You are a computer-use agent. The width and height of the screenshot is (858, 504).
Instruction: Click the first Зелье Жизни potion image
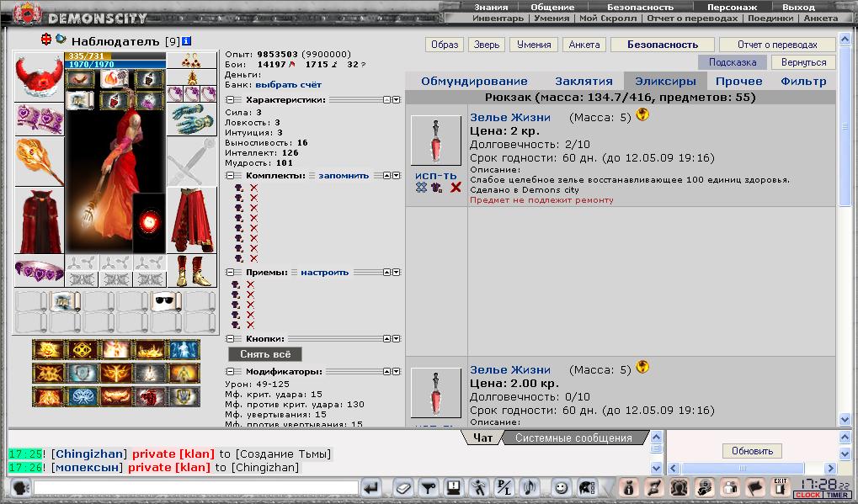(x=435, y=141)
